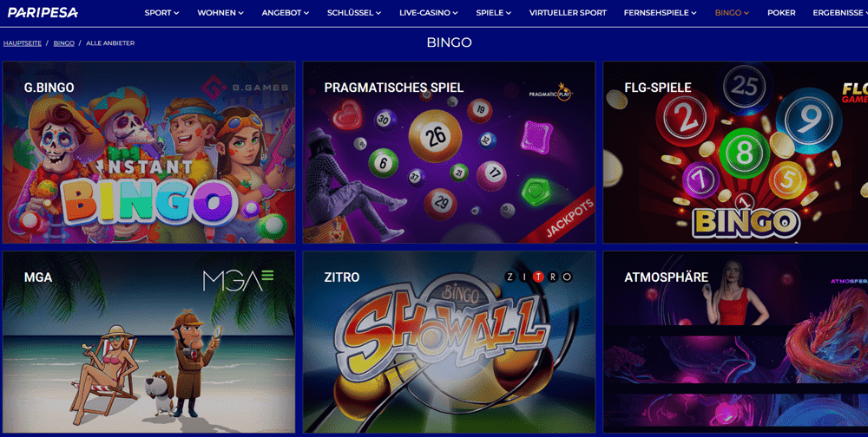Click the MGA provider logo
The width and height of the screenshot is (868, 437).
[x=238, y=280]
